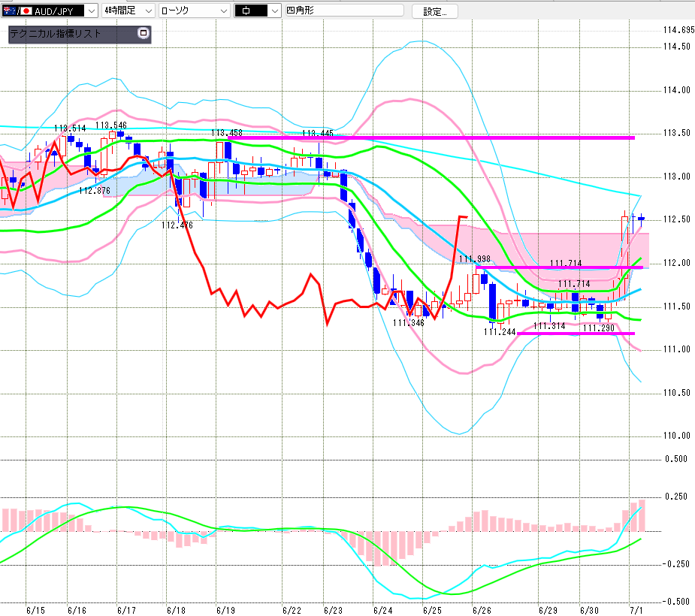The image size is (695, 616).
Task: Select the upper magenta line at 113.50
Action: pyautogui.click(x=431, y=137)
